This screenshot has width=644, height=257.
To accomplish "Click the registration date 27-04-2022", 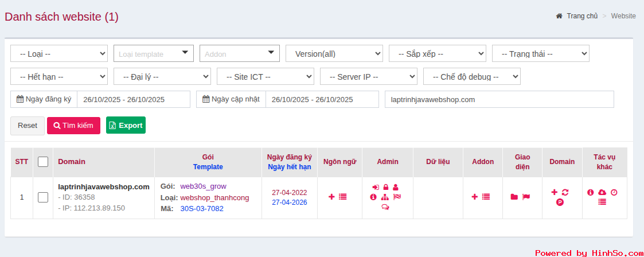I will (x=290, y=192).
